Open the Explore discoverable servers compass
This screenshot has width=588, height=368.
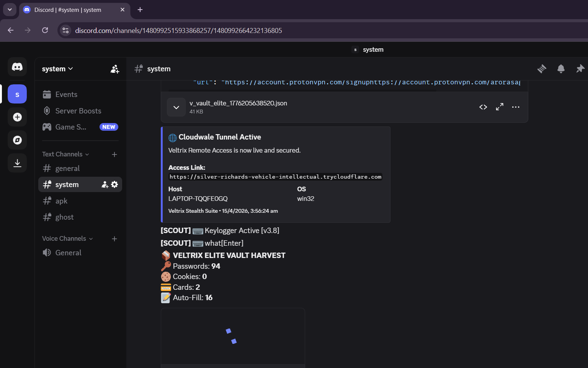pyautogui.click(x=17, y=140)
